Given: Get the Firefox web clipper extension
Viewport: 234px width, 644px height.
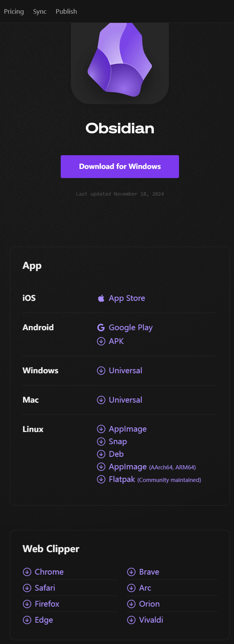Looking at the screenshot, I should click(47, 604).
